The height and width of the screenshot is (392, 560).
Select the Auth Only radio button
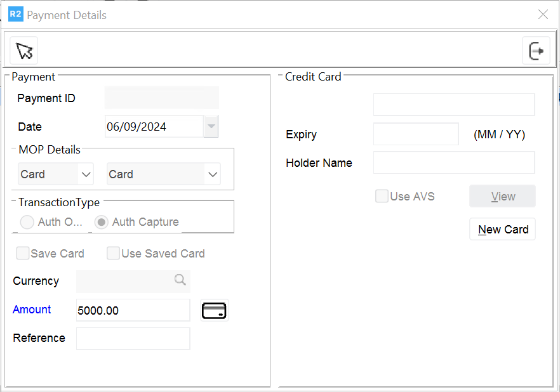pos(27,222)
